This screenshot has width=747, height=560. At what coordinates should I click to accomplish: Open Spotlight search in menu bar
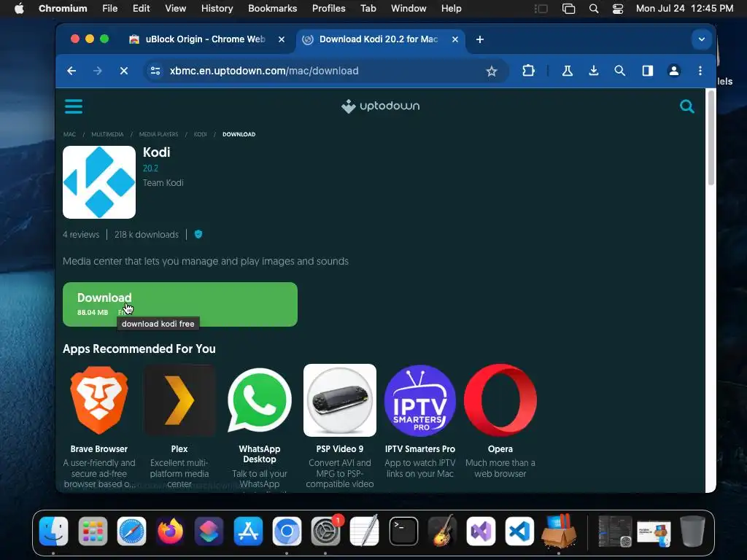click(594, 9)
